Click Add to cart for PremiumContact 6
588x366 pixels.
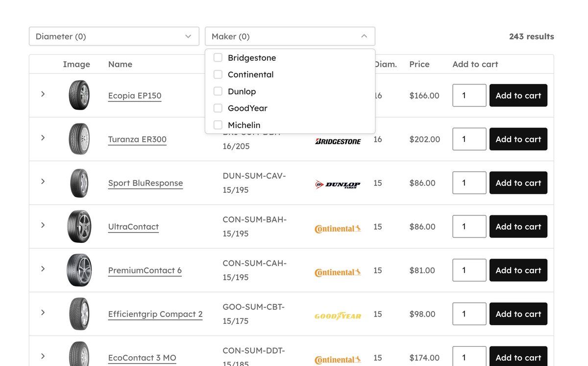coord(518,270)
